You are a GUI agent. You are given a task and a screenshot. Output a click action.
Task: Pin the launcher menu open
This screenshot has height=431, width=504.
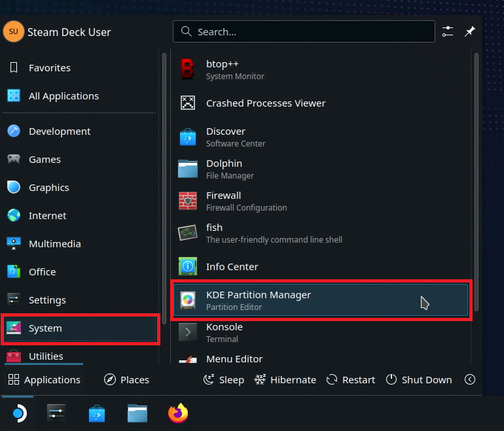[469, 31]
